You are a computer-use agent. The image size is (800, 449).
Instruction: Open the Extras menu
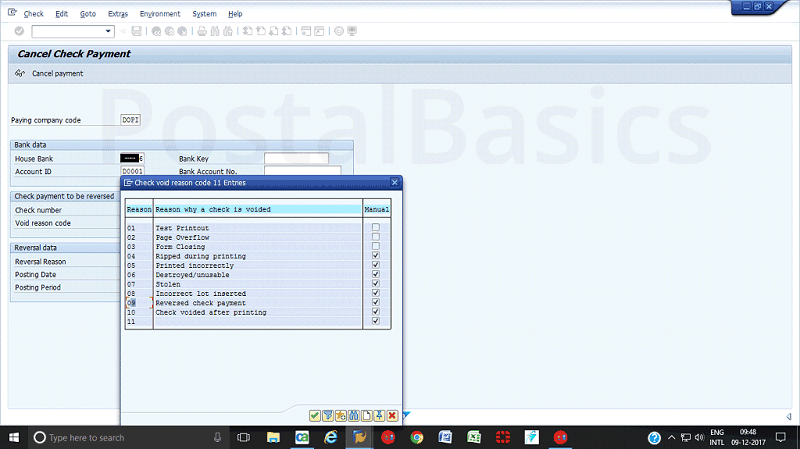[117, 14]
